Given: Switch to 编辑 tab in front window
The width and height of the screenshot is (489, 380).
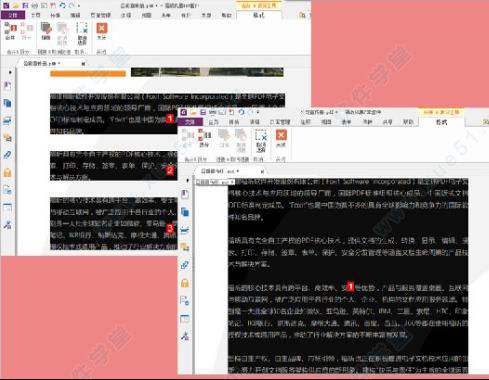Looking at the screenshot, I should pyautogui.click(x=255, y=122).
